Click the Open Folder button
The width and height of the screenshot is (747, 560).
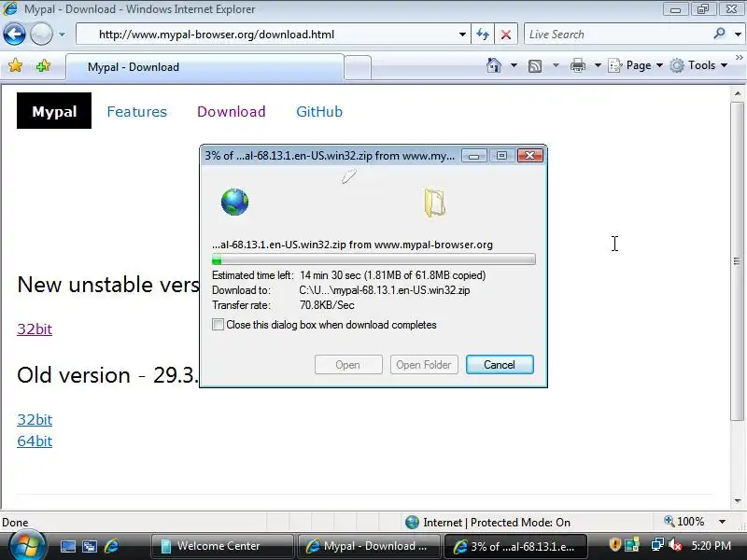424,365
